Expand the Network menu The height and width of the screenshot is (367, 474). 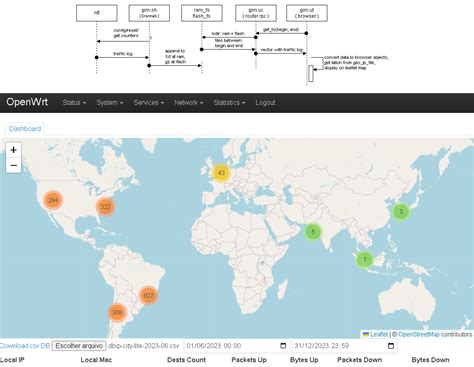point(189,103)
